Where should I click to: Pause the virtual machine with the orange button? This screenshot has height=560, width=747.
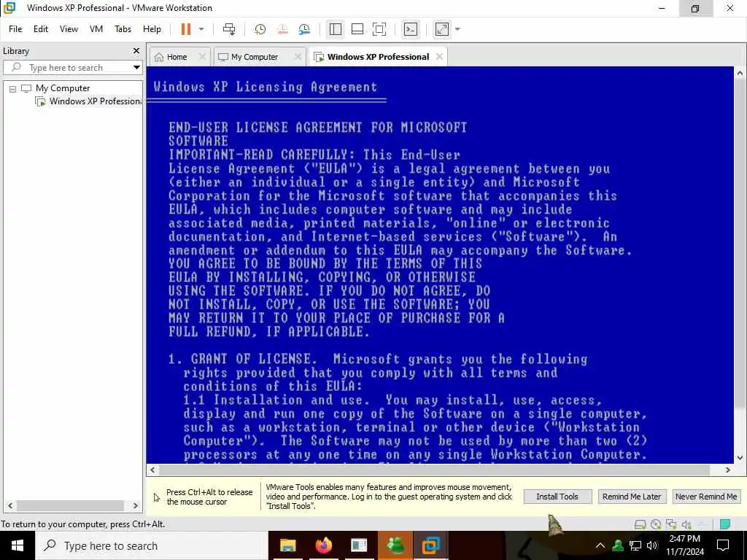coord(186,29)
